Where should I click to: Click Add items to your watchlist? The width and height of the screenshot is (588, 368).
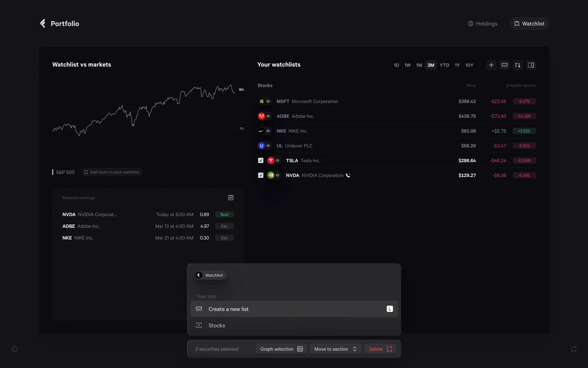(x=112, y=172)
